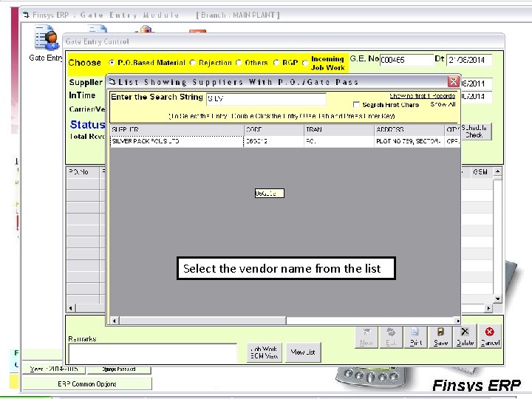Click the Showing first records link
The height and width of the screenshot is (399, 532).
(x=423, y=96)
